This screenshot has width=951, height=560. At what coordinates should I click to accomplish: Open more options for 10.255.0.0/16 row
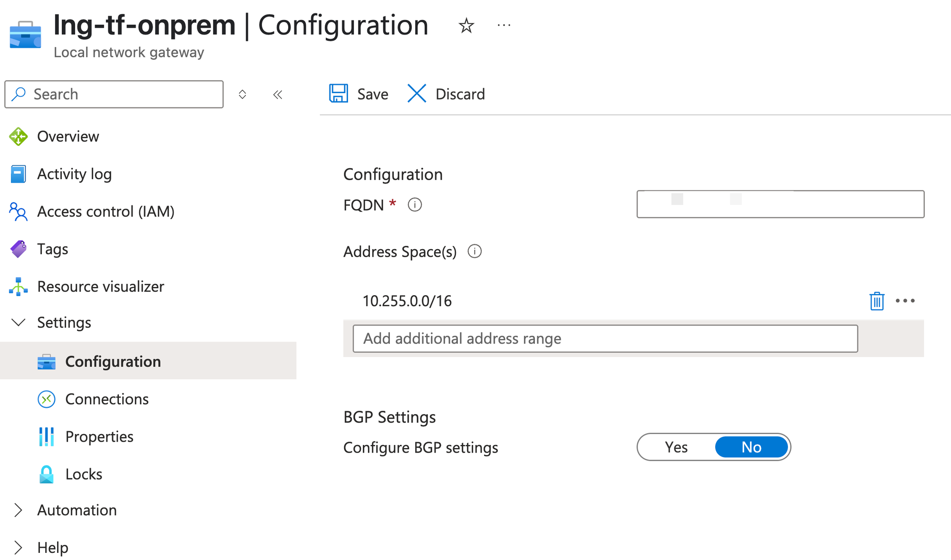click(x=905, y=301)
